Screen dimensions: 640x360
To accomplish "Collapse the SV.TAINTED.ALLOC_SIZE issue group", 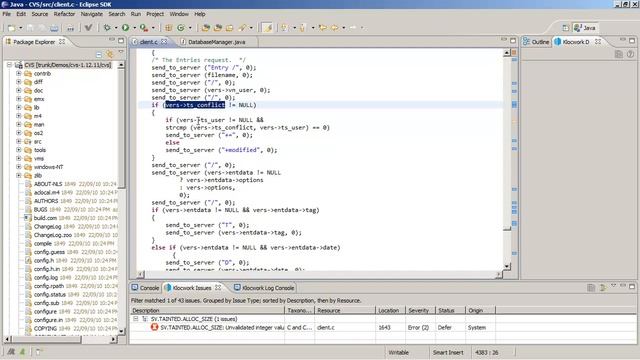I will coord(136,319).
